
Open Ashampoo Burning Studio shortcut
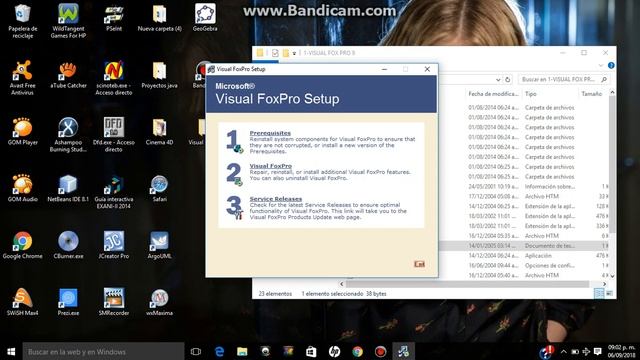68,135
